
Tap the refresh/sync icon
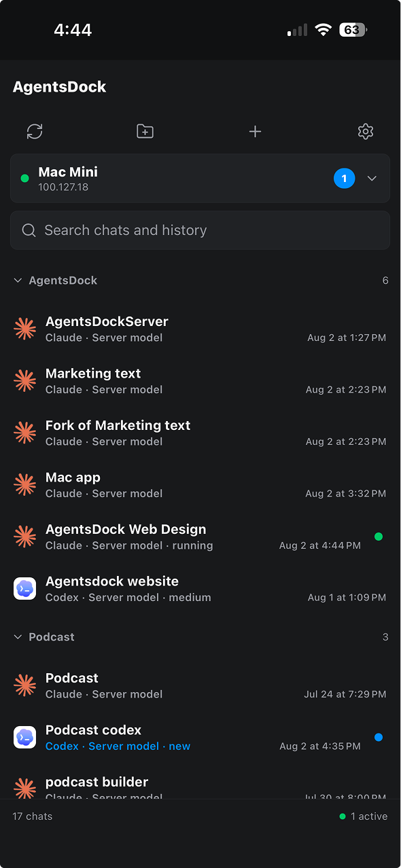(x=35, y=131)
